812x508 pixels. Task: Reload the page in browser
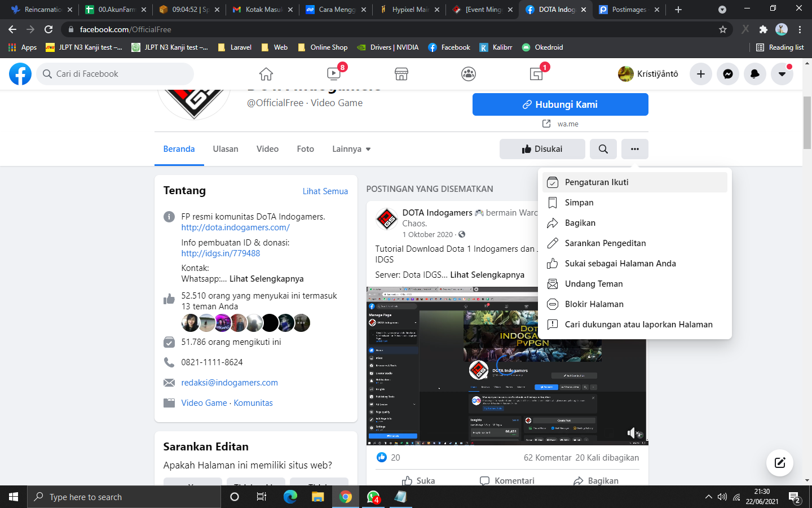pos(48,29)
